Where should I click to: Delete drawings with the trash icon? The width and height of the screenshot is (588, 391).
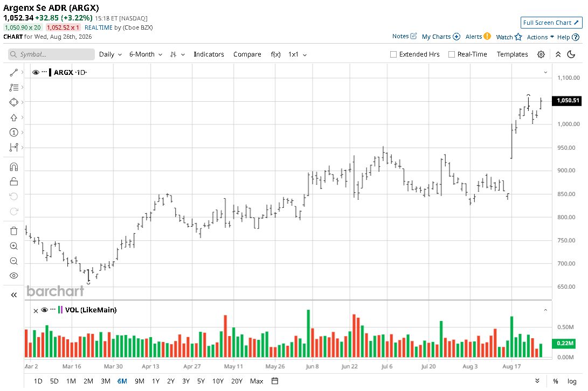(14, 231)
